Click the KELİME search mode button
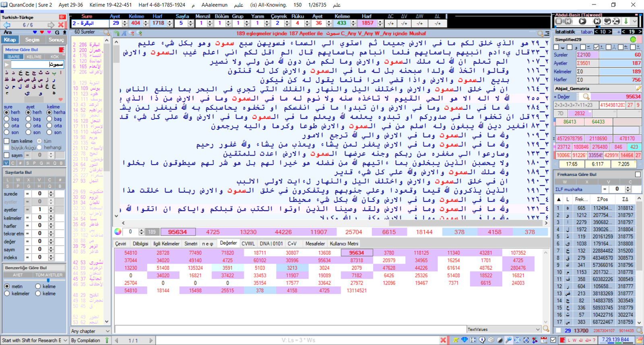The height and width of the screenshot is (345, 644). pos(34,57)
